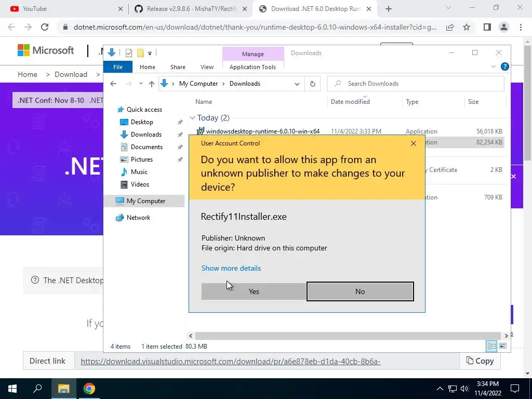The image size is (532, 399).
Task: Open taskbar search icon
Action: 37,389
